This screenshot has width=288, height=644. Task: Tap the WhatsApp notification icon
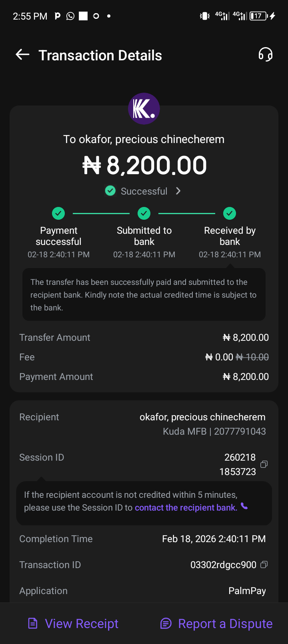point(70,16)
